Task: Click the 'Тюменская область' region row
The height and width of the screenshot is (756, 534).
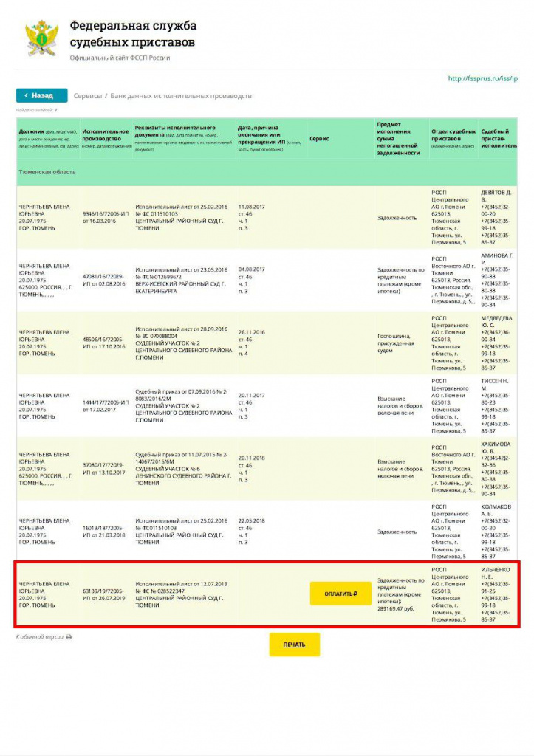Action: [47, 172]
